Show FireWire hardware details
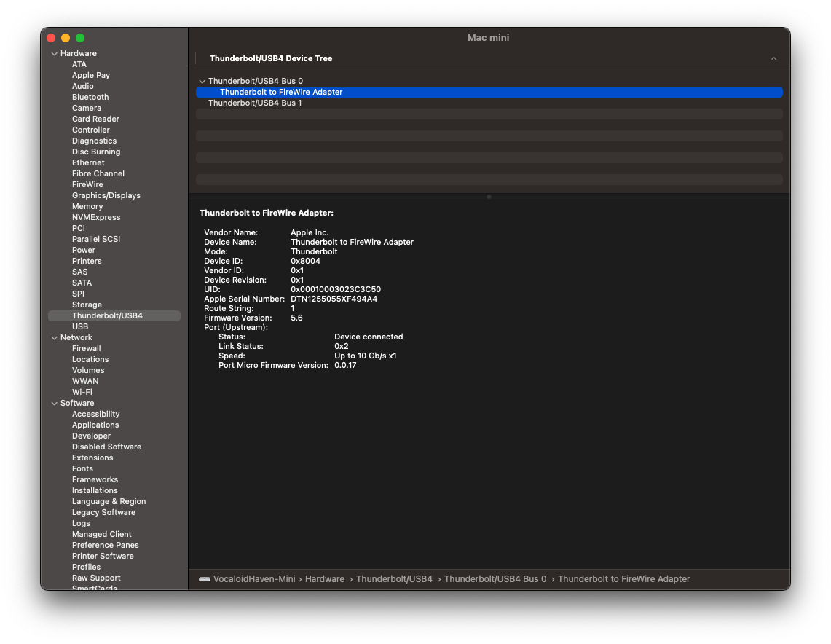 [87, 184]
